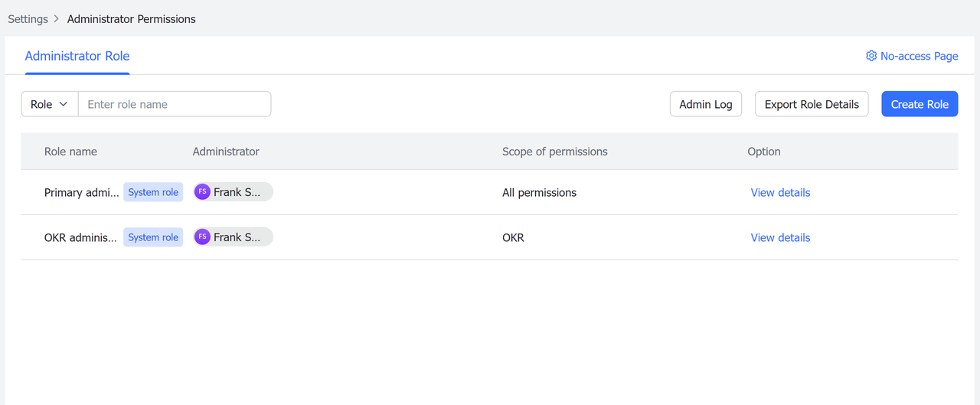Type in the Enter role name field
Image resolution: width=980 pixels, height=405 pixels.
[x=175, y=104]
